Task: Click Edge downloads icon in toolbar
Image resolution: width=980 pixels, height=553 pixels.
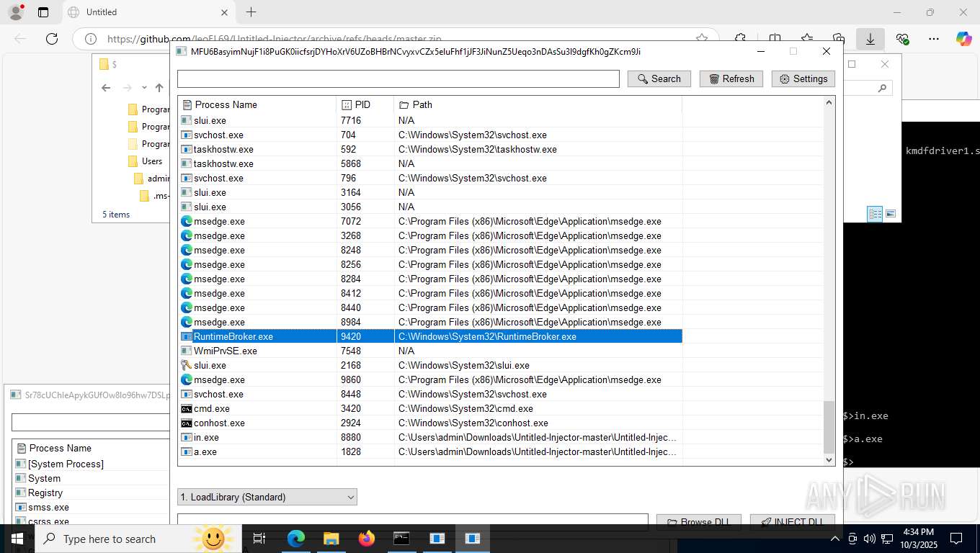Action: [870, 39]
